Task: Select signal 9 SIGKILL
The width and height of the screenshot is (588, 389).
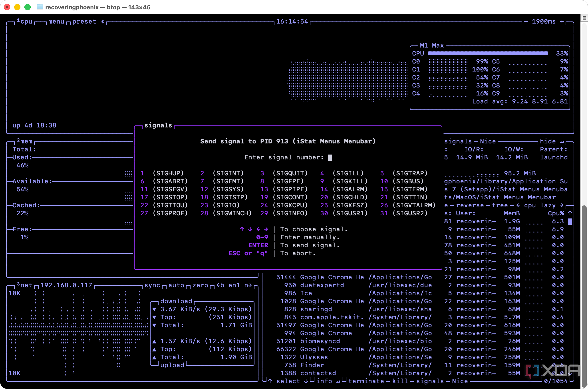Action: tap(344, 181)
